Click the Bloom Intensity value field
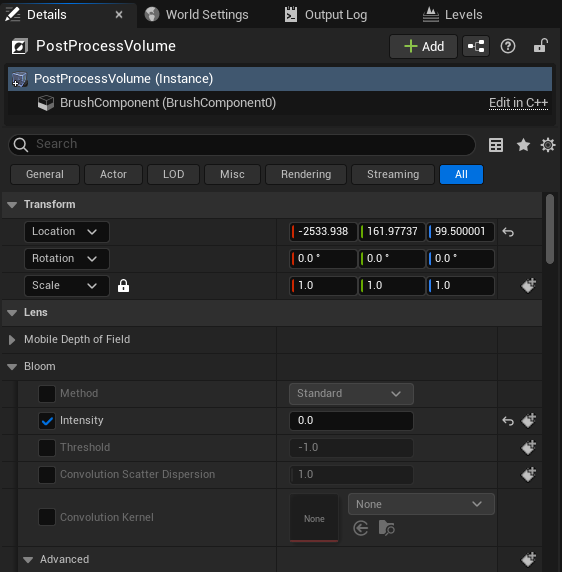 351,421
